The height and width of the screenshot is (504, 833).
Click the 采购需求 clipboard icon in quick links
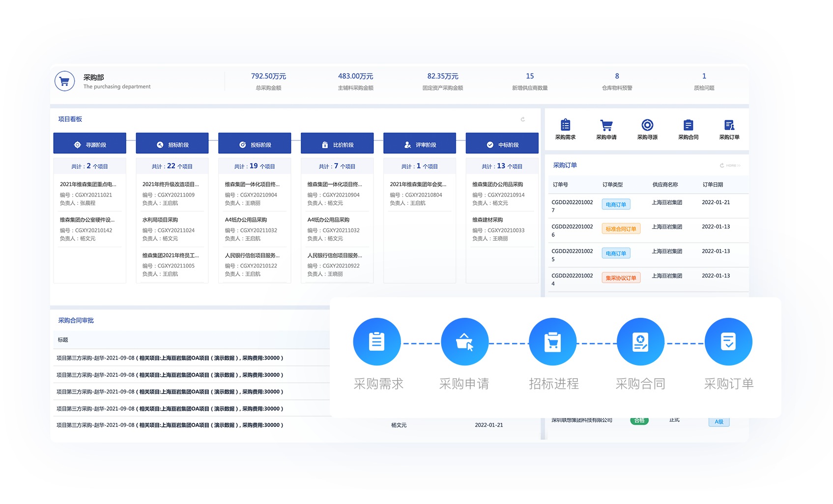[x=565, y=125]
